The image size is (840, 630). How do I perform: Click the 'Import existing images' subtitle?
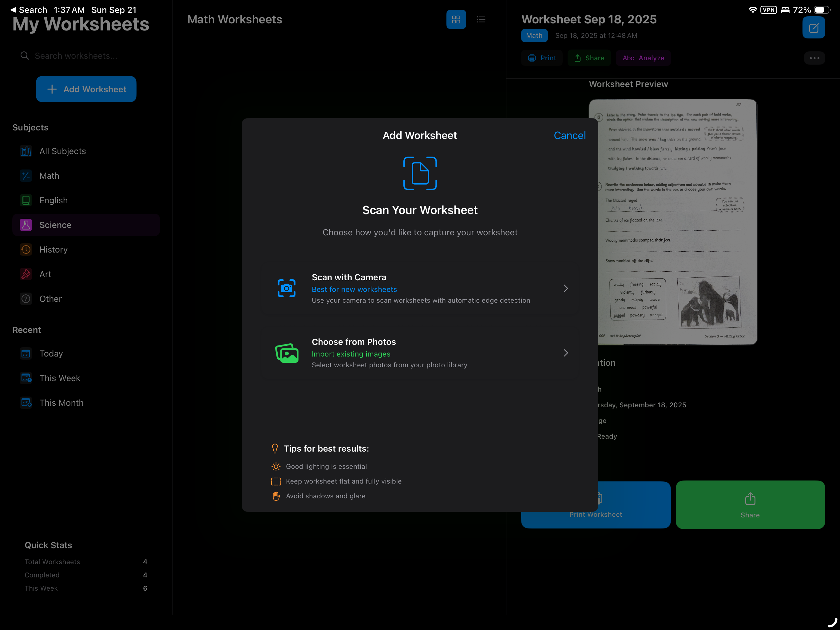tap(351, 354)
